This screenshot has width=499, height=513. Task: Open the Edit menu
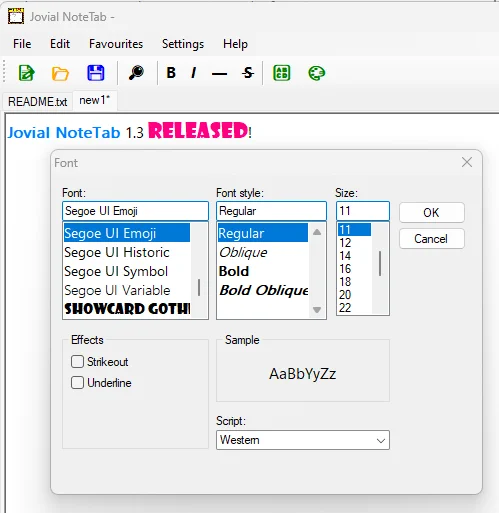[x=60, y=44]
